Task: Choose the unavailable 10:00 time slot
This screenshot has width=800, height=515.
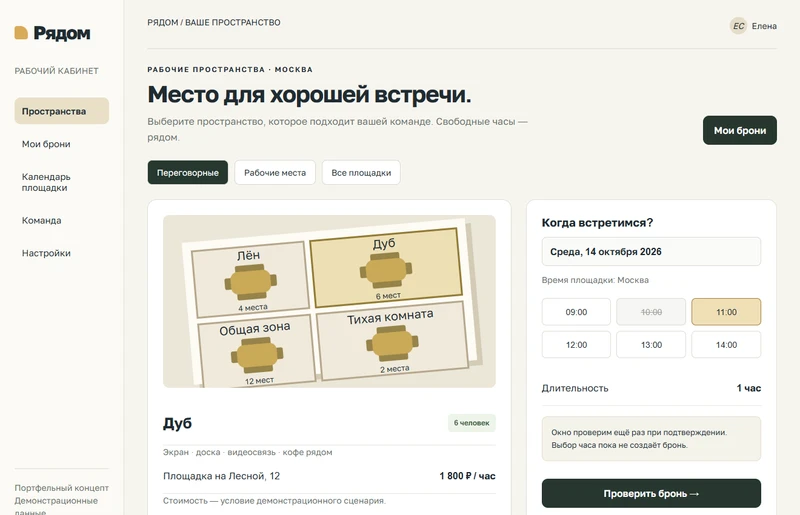Action: point(651,312)
